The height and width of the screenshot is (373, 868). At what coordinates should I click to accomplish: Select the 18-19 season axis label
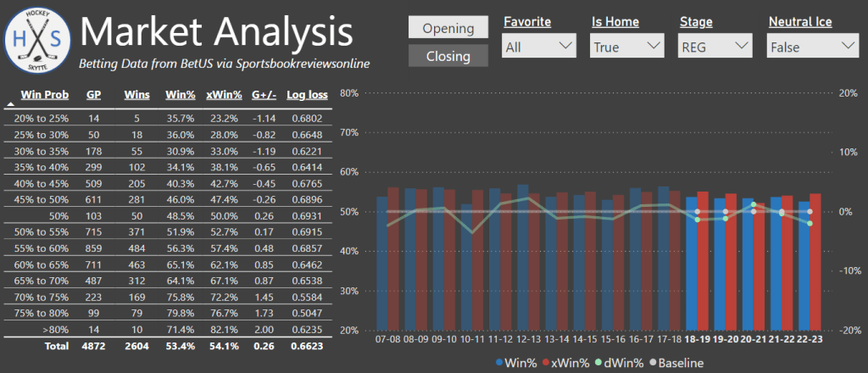(697, 337)
